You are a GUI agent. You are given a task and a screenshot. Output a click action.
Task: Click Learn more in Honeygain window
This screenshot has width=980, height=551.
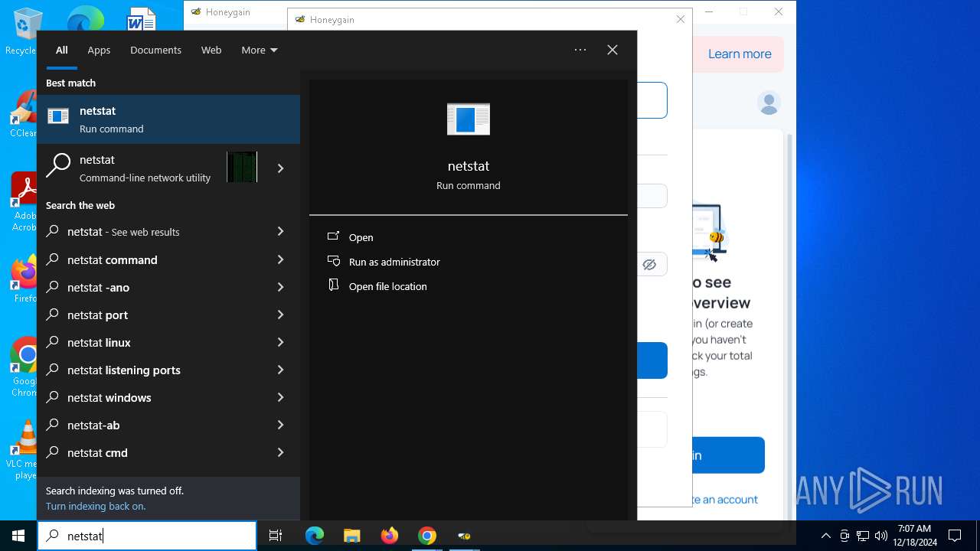pos(740,54)
